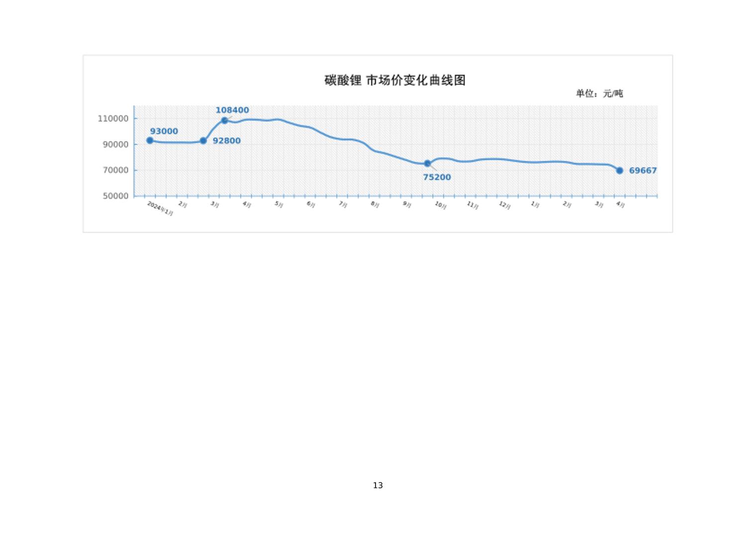This screenshot has width=756, height=534.
Task: Select the 75200 data point marker
Action: point(427,164)
